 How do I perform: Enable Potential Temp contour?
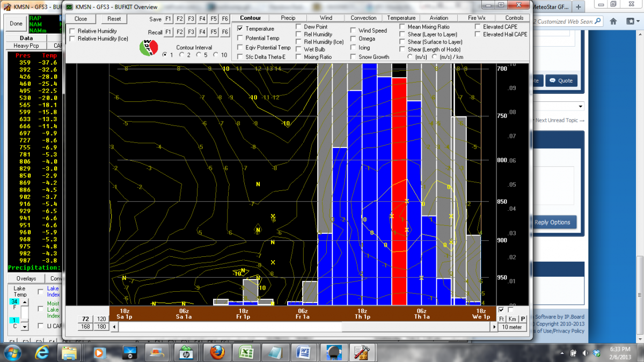pyautogui.click(x=240, y=38)
